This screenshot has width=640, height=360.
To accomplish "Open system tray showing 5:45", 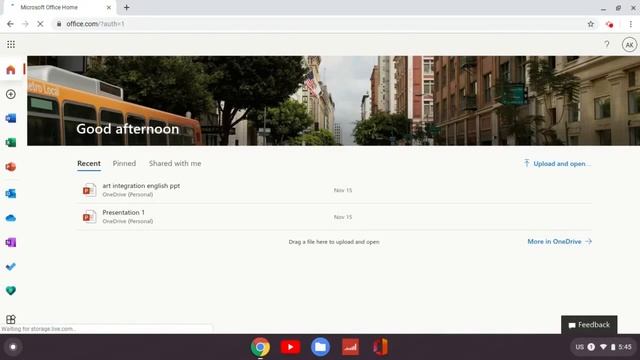I will point(604,347).
